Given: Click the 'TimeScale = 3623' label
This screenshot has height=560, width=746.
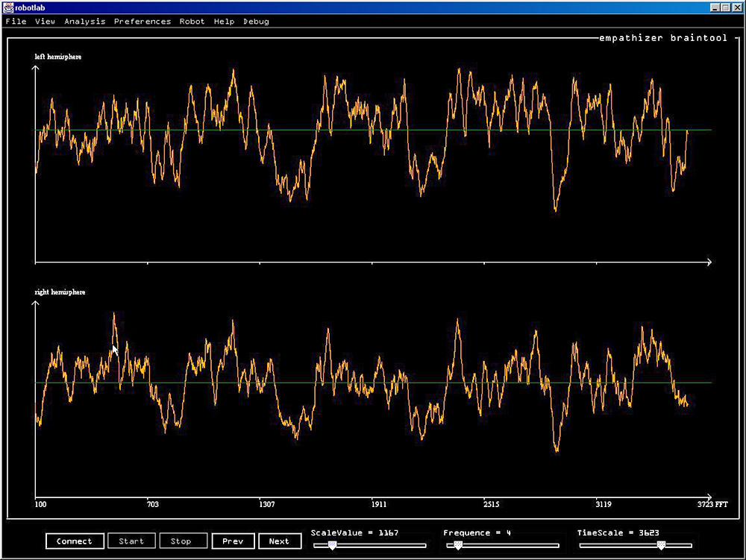Looking at the screenshot, I should [x=618, y=533].
